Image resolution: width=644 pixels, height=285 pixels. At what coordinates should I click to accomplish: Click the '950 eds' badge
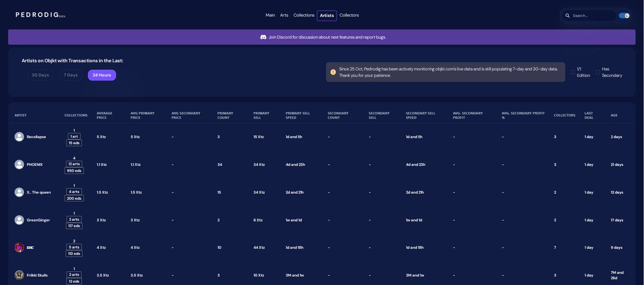pyautogui.click(x=74, y=171)
